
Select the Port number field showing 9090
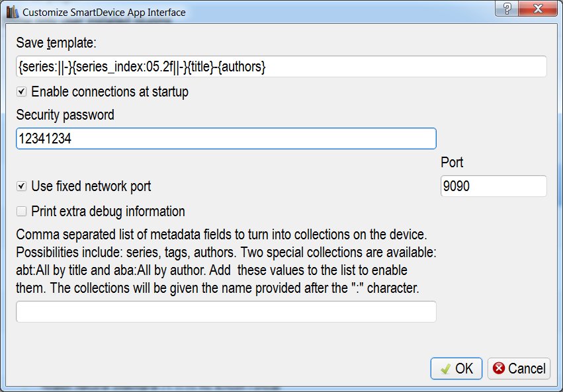(x=493, y=186)
